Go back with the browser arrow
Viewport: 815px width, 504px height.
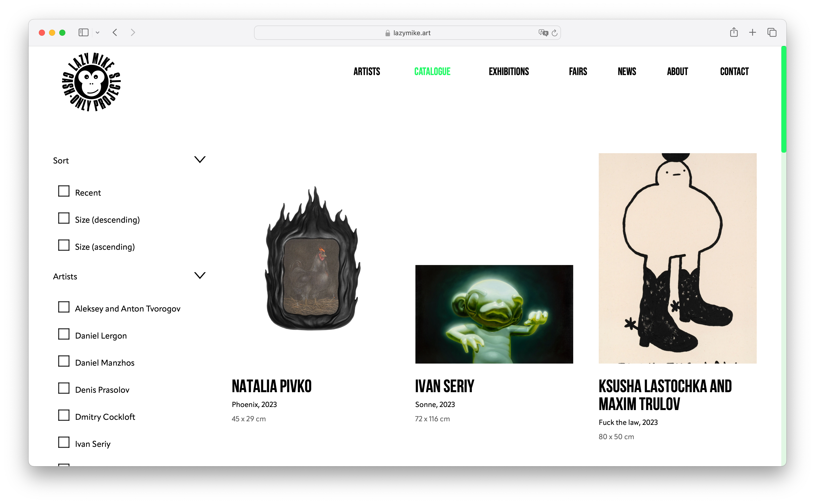[x=115, y=32]
